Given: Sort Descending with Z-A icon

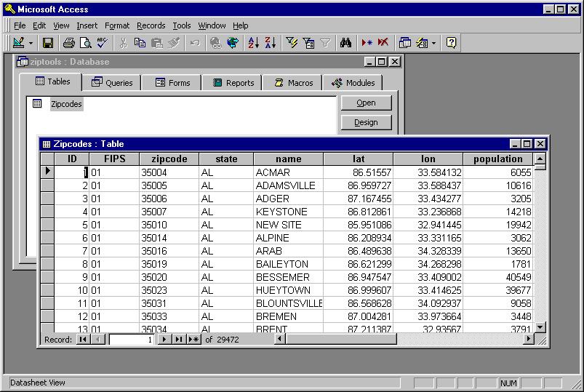Looking at the screenshot, I should pos(271,43).
